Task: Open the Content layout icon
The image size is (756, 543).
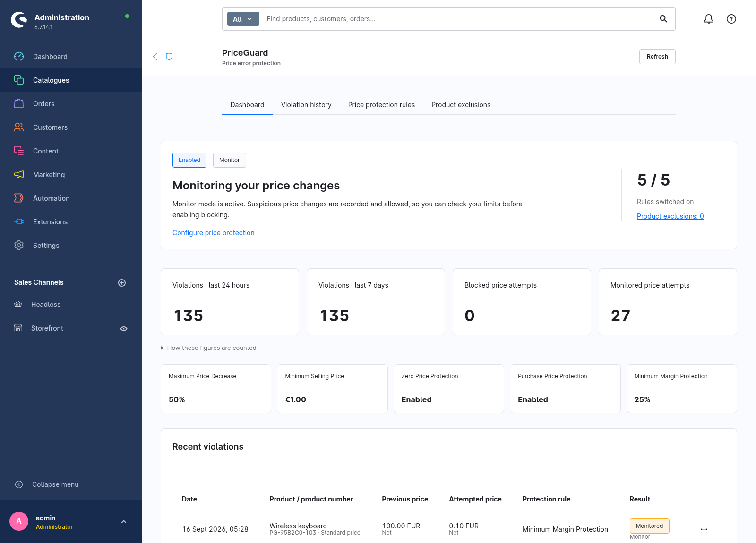Action: point(19,151)
